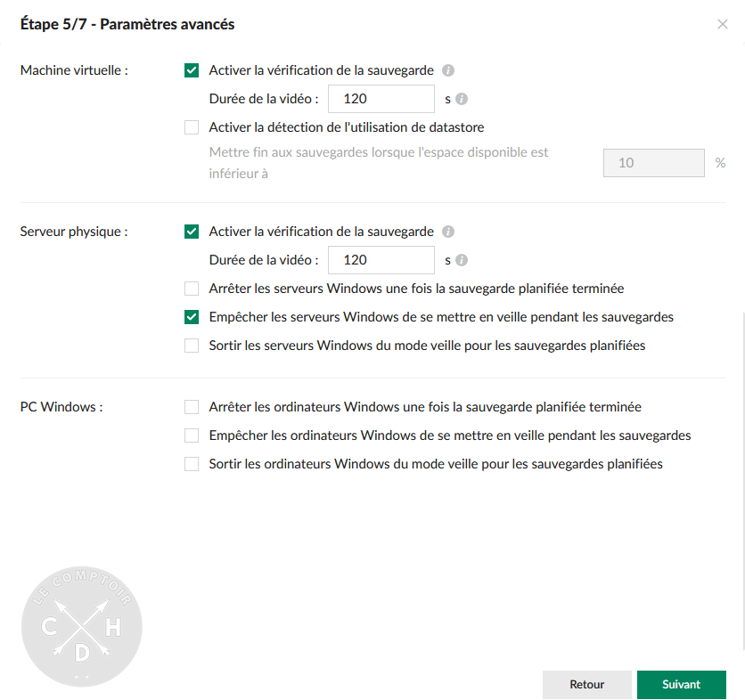
Task: Click the info icon beside virtual machine backup verification
Action: [447, 70]
